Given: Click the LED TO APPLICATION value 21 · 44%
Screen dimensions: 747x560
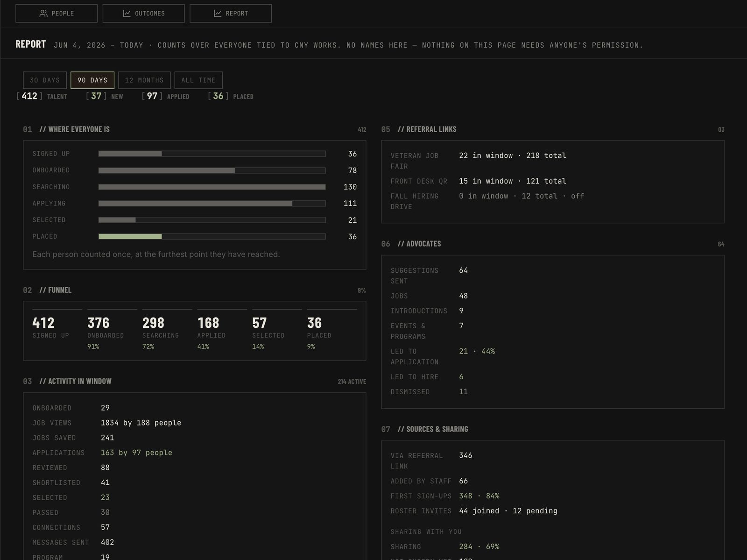Looking at the screenshot, I should point(477,351).
